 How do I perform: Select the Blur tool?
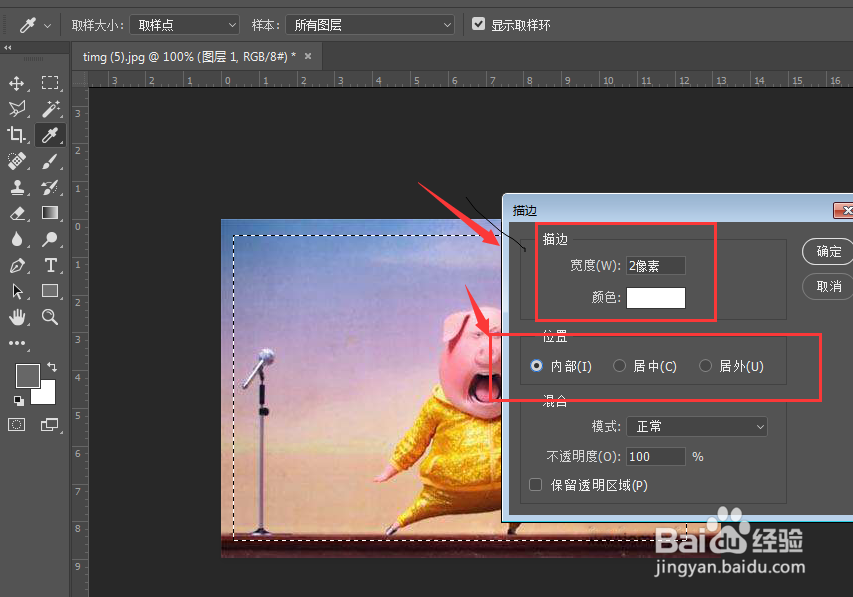coord(16,239)
